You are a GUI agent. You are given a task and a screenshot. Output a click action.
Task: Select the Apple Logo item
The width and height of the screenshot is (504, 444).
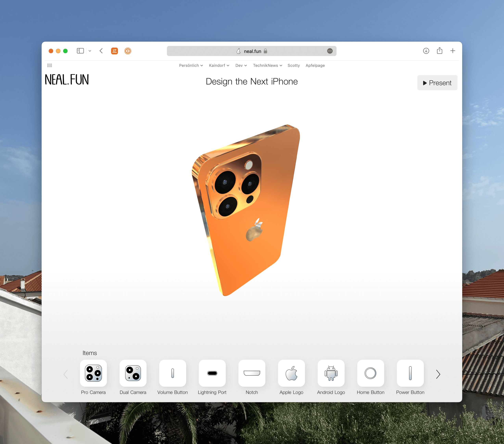[x=291, y=373]
